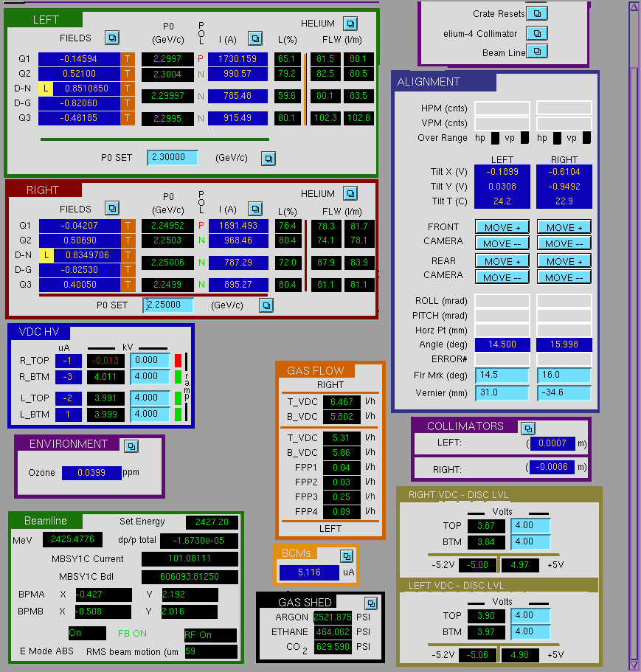Select BCMs current value 5.116
This screenshot has width=641, height=672.
tap(309, 572)
